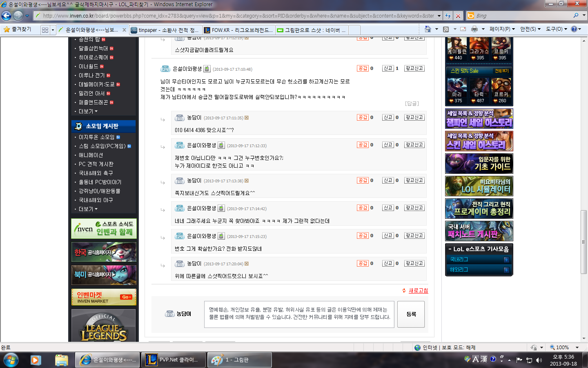Viewport: 588px width, 368px height.
Task: Click memo icon beside 17:10:48 comment author
Action: 207,69
